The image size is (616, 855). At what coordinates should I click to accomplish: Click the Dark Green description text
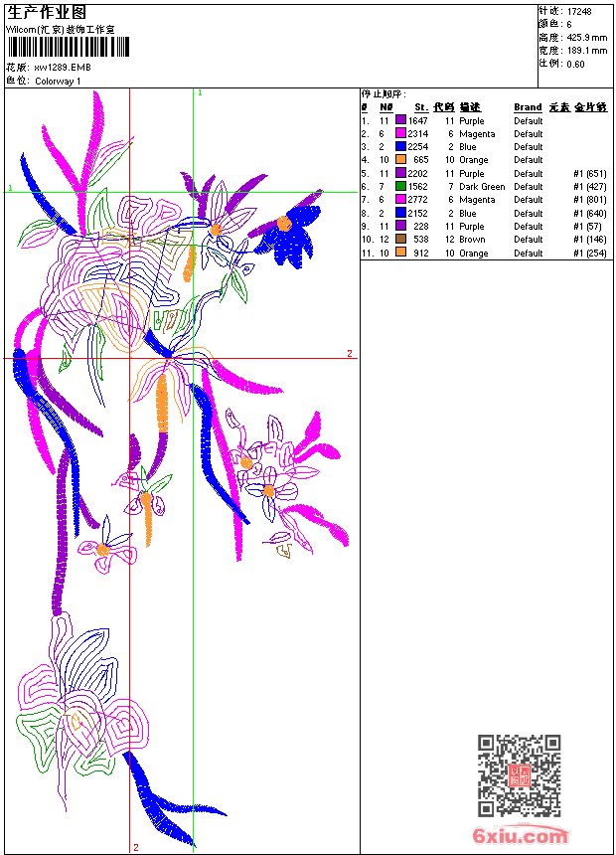[482, 187]
